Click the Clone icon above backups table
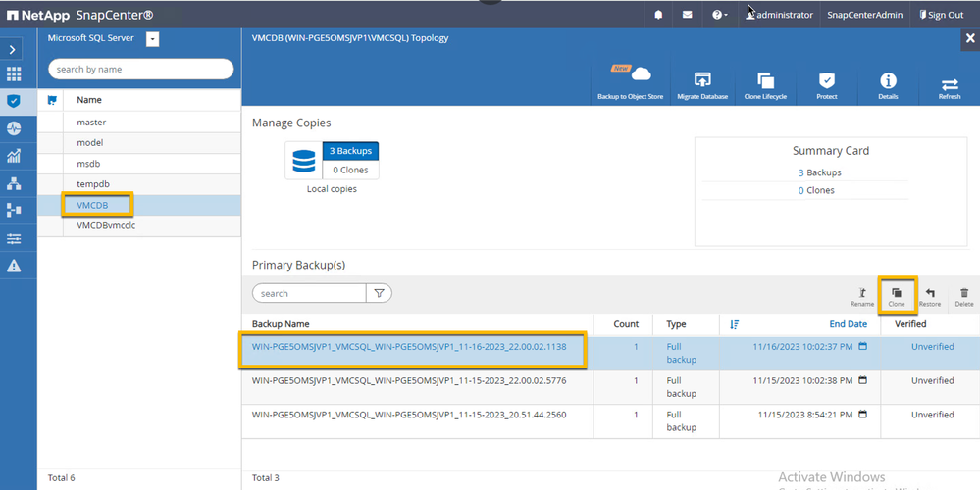This screenshot has width=980, height=490. coord(897,294)
